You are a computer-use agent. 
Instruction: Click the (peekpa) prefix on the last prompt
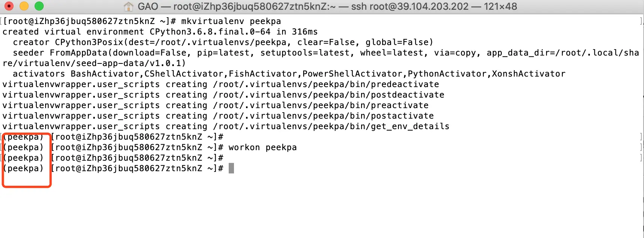[23, 169]
